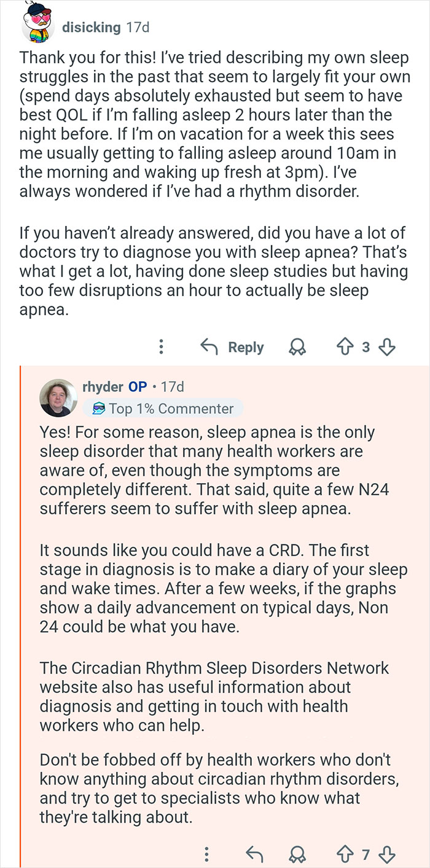Give an award to rhyder's reply
This screenshot has width=430, height=868.
(297, 854)
